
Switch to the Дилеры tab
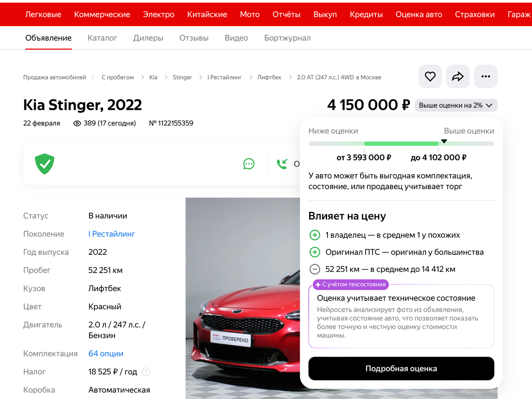148,38
